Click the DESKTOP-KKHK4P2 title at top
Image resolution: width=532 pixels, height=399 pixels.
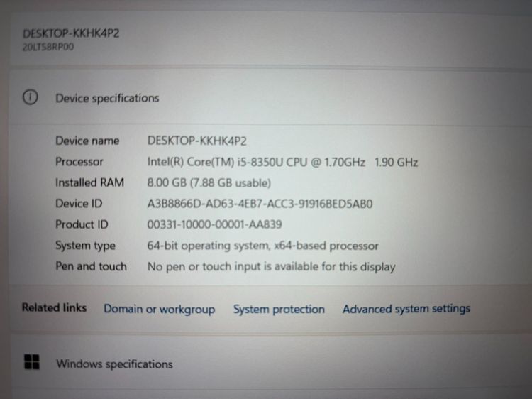(x=71, y=33)
